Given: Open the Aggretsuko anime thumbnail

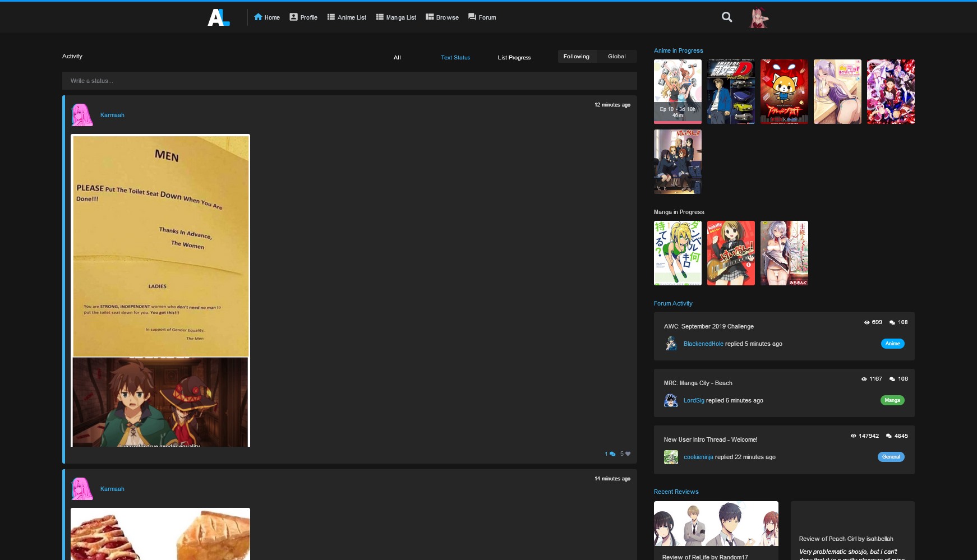Looking at the screenshot, I should [784, 92].
